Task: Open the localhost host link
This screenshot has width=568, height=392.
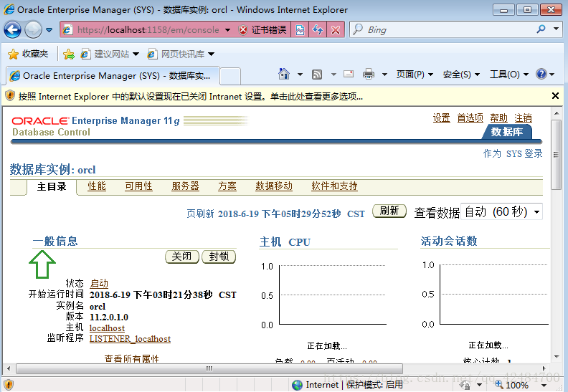Action: [x=107, y=328]
